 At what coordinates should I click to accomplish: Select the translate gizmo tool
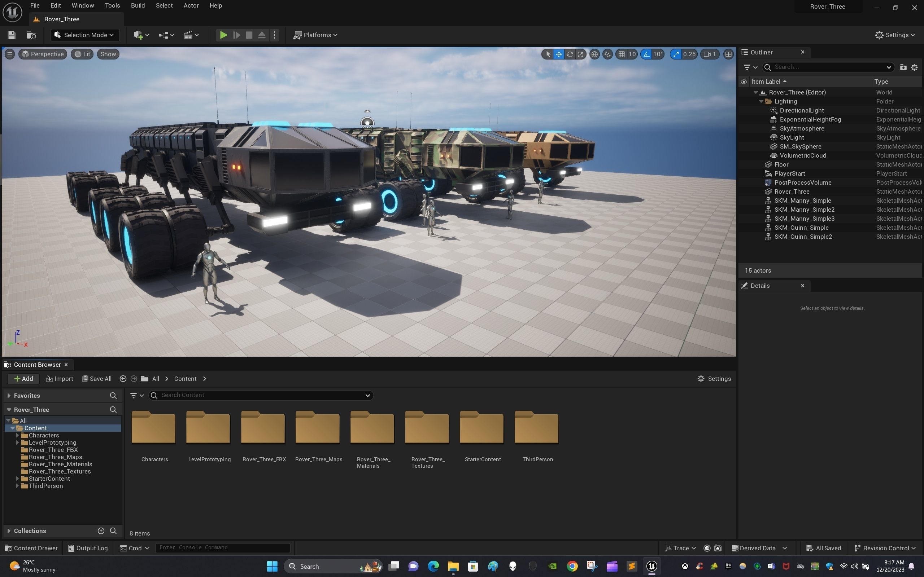tap(559, 54)
